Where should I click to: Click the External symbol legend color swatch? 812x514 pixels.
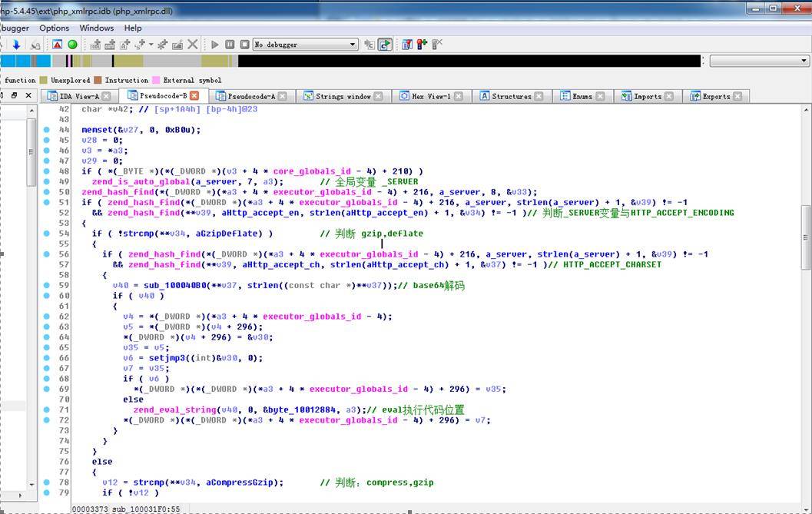tap(156, 81)
